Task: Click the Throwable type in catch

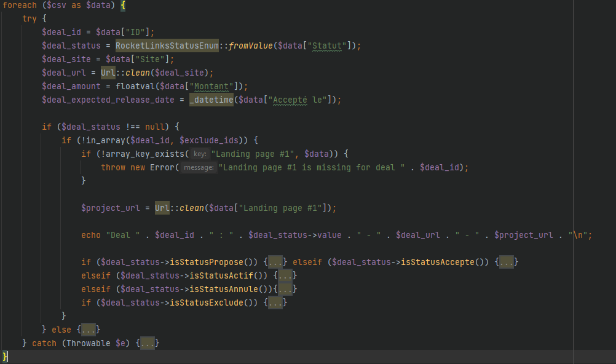Action: 89,343
